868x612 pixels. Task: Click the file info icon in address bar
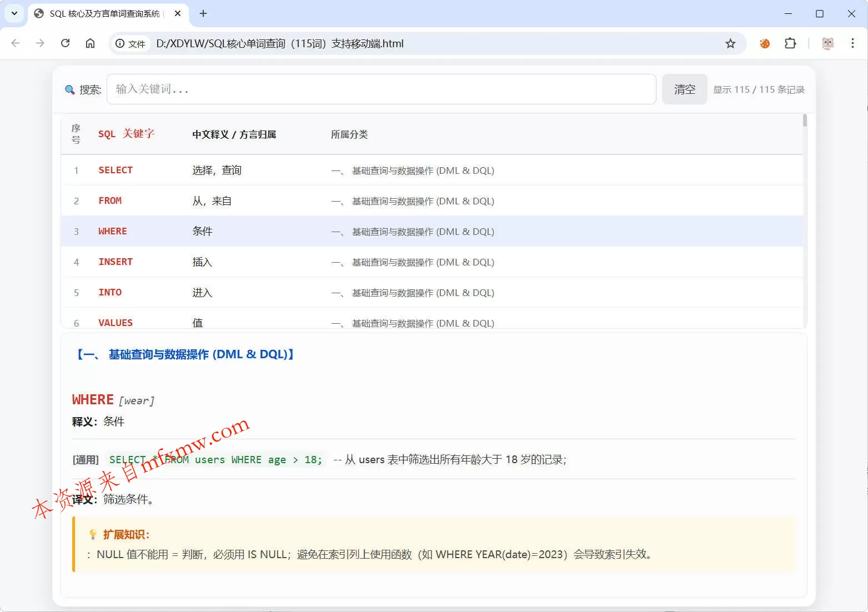pos(131,43)
